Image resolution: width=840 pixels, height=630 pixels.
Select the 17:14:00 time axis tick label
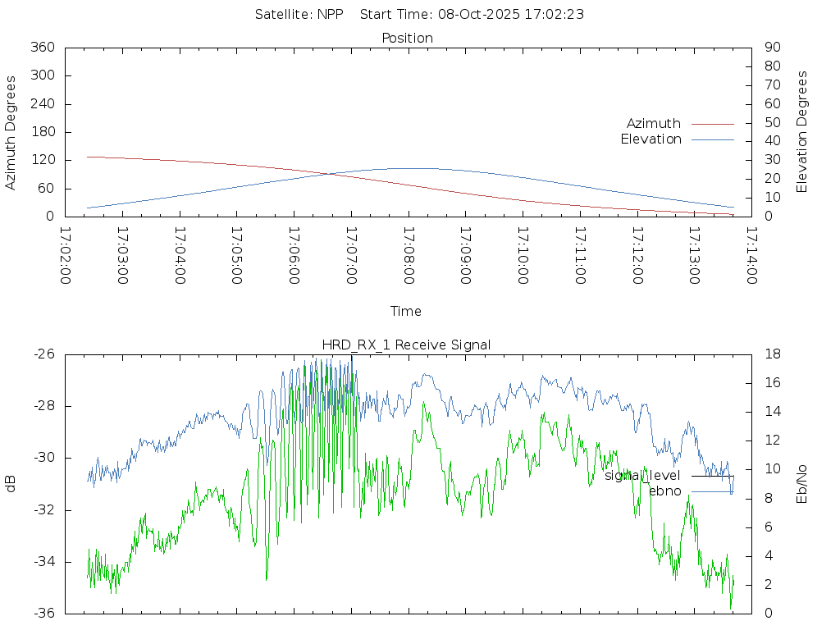tap(751, 256)
